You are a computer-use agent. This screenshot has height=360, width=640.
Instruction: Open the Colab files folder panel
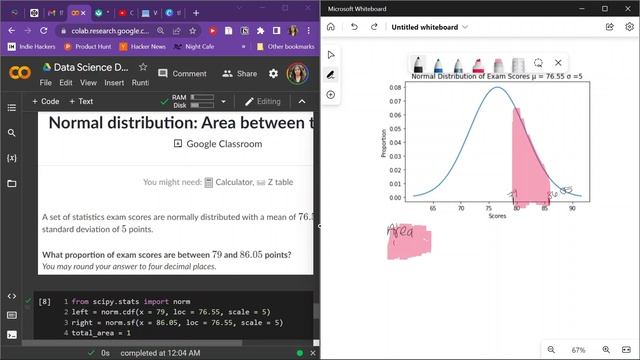12,183
